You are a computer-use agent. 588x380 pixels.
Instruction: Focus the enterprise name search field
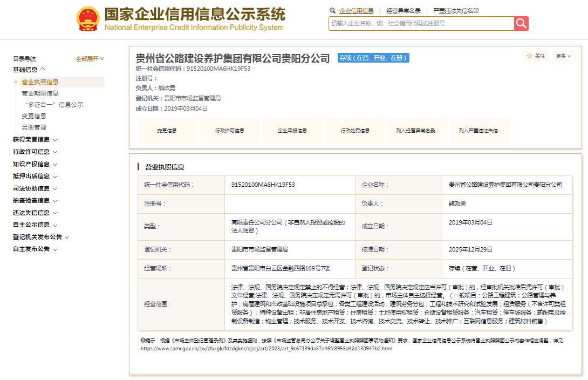(x=421, y=23)
